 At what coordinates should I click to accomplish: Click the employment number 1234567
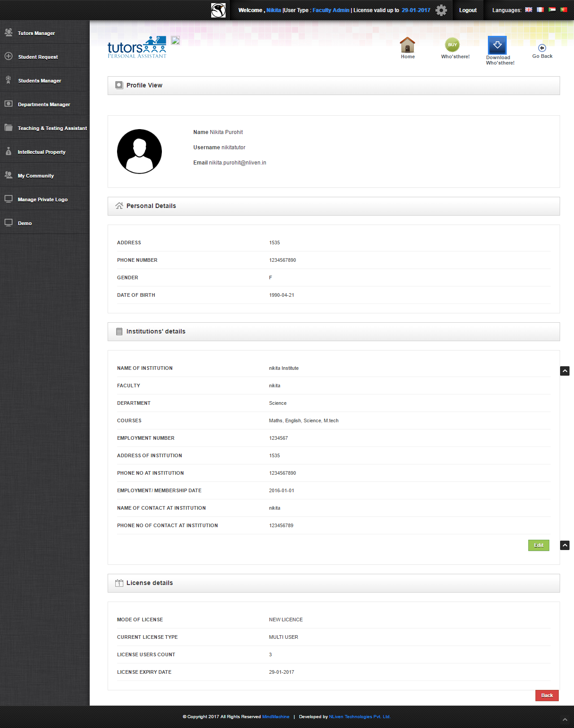278,438
